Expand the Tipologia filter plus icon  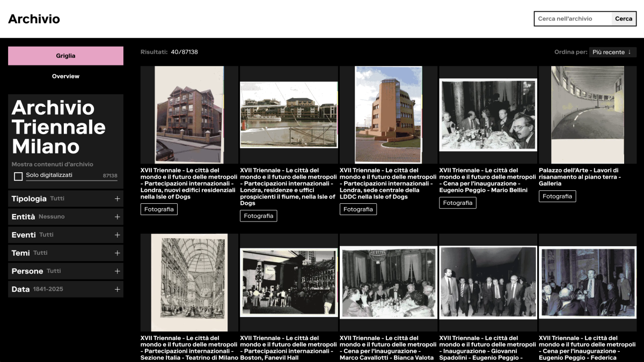pyautogui.click(x=117, y=199)
